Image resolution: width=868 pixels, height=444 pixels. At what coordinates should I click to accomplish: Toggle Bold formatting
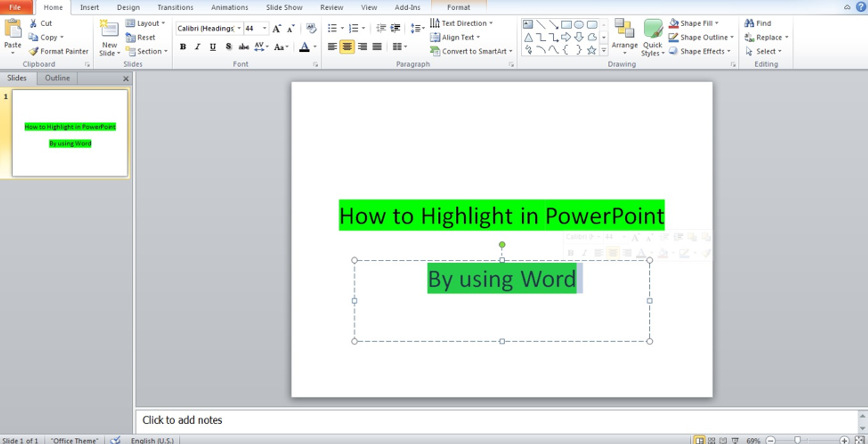coord(183,47)
